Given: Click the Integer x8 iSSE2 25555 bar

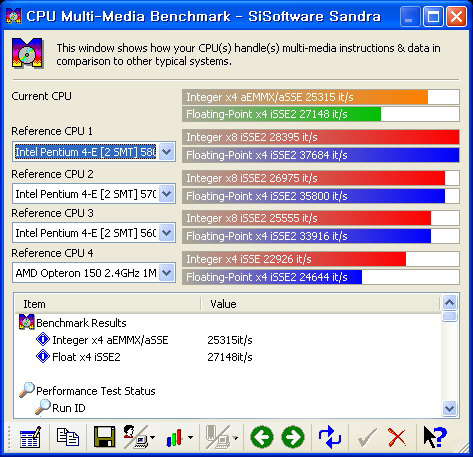Looking at the screenshot, I should coord(321,218).
